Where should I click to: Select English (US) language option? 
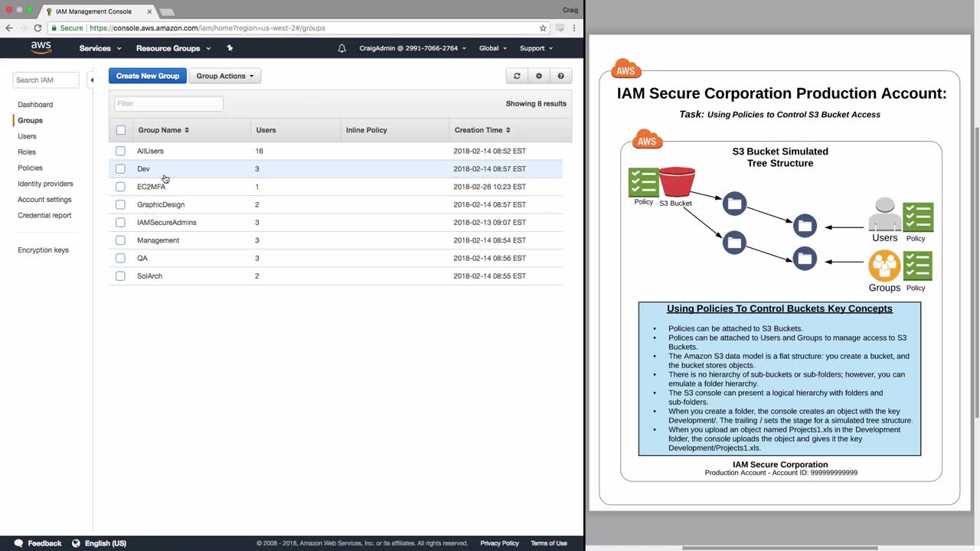[106, 543]
